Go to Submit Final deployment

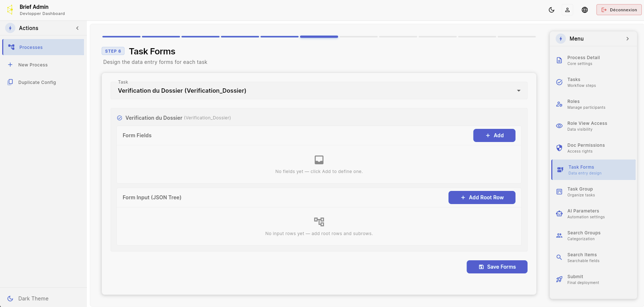tap(594, 279)
